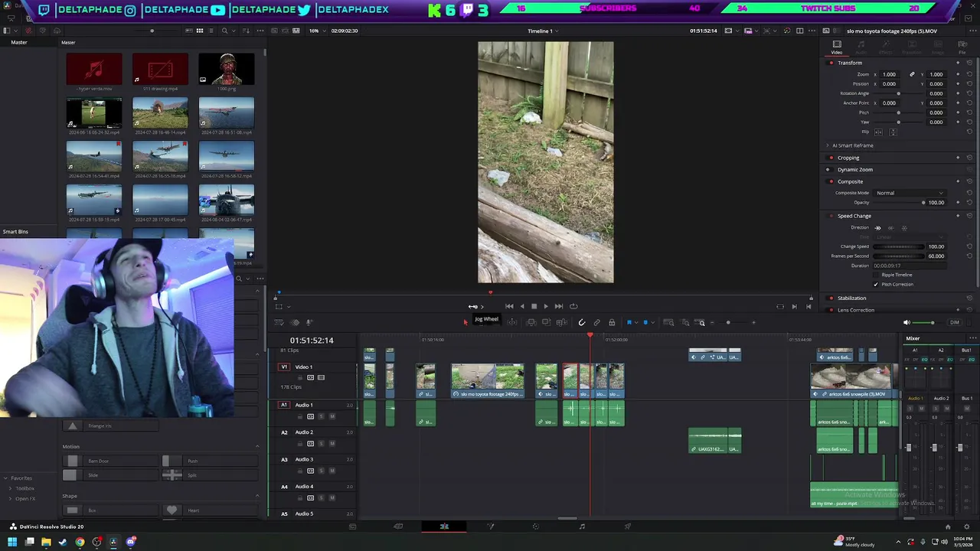980x551 pixels.
Task: Check the Ripple Timeline checkbox
Action: [x=876, y=275]
